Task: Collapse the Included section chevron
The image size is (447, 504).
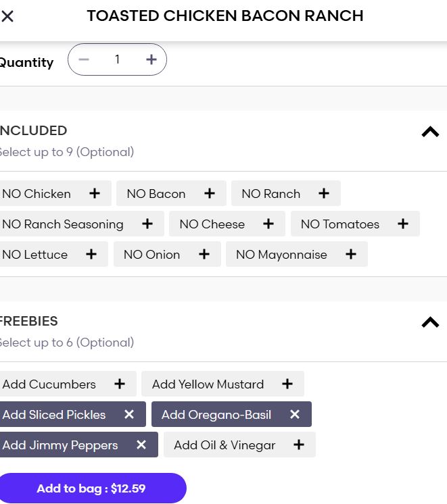Action: pyautogui.click(x=430, y=132)
